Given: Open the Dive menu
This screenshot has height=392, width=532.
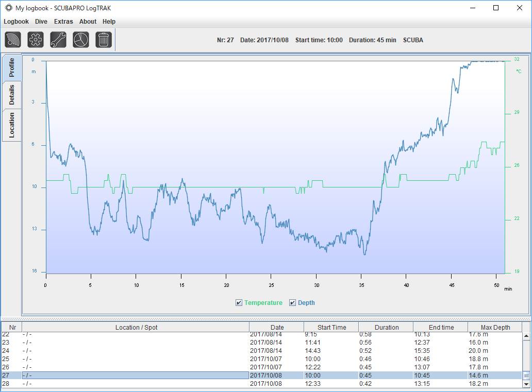Looking at the screenshot, I should tap(41, 21).
